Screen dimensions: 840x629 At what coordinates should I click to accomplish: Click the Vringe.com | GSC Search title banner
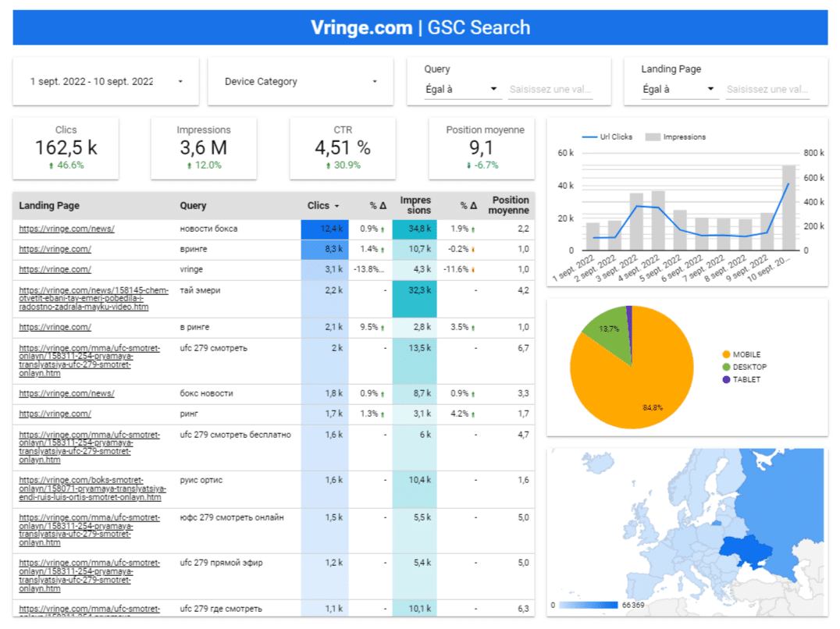pyautogui.click(x=421, y=27)
